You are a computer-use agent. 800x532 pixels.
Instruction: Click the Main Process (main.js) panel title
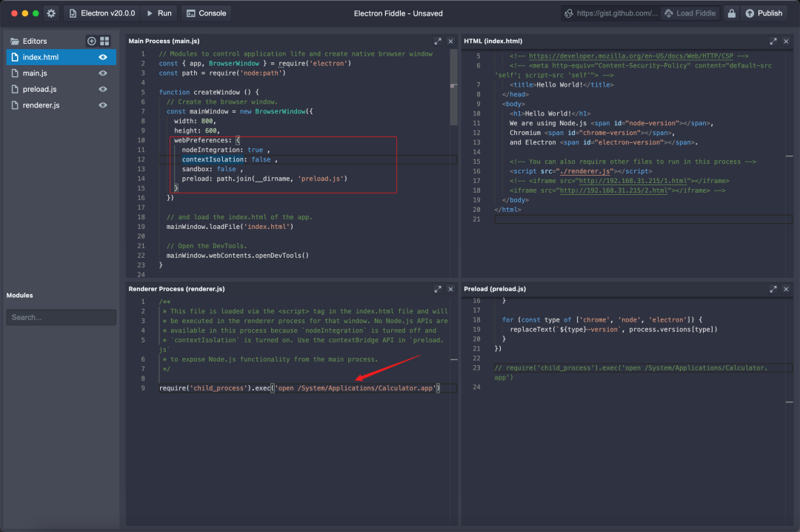tap(164, 41)
